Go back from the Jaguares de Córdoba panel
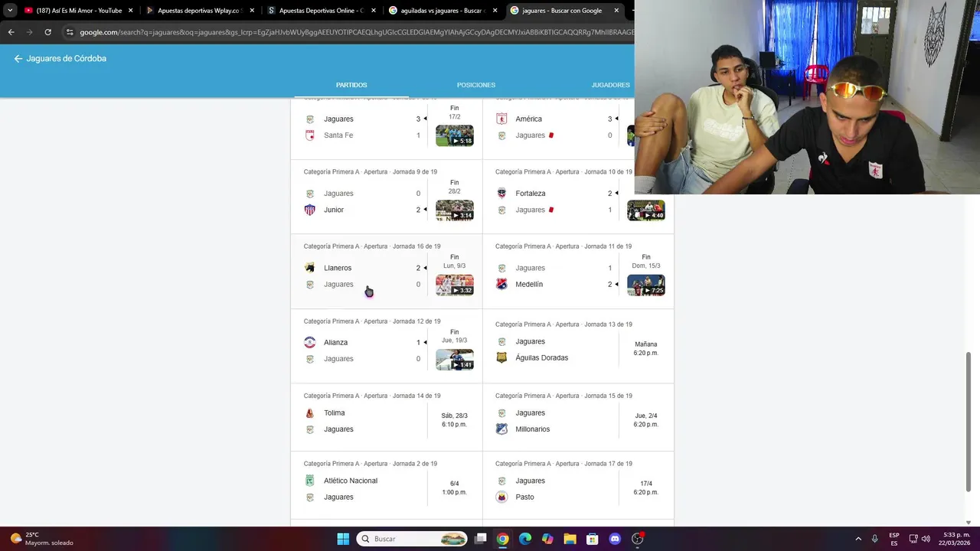980x551 pixels. (18, 58)
